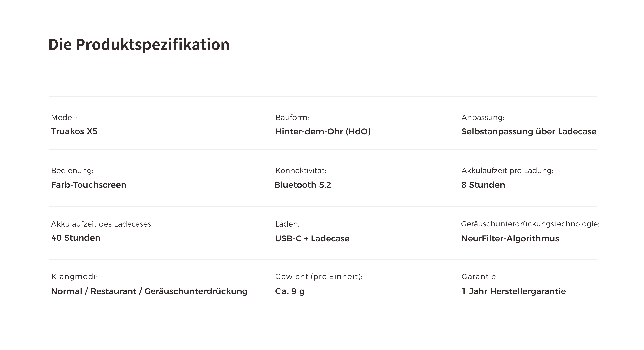Click the 'Klangmodi:' label
Image resolution: width=644 pixels, height=350 pixels.
click(x=74, y=277)
